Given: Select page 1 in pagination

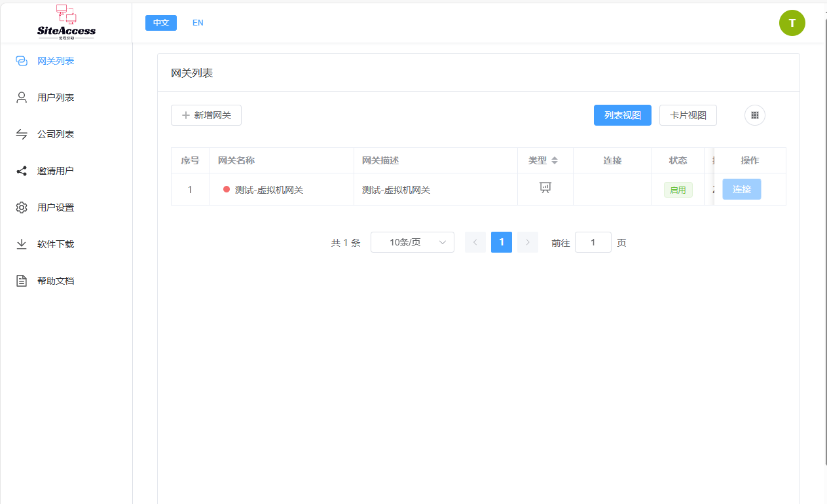Looking at the screenshot, I should (x=502, y=242).
